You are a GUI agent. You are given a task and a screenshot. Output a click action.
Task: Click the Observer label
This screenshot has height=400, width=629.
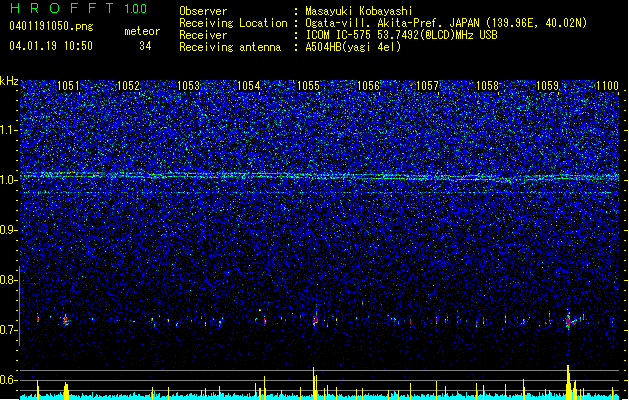[203, 11]
